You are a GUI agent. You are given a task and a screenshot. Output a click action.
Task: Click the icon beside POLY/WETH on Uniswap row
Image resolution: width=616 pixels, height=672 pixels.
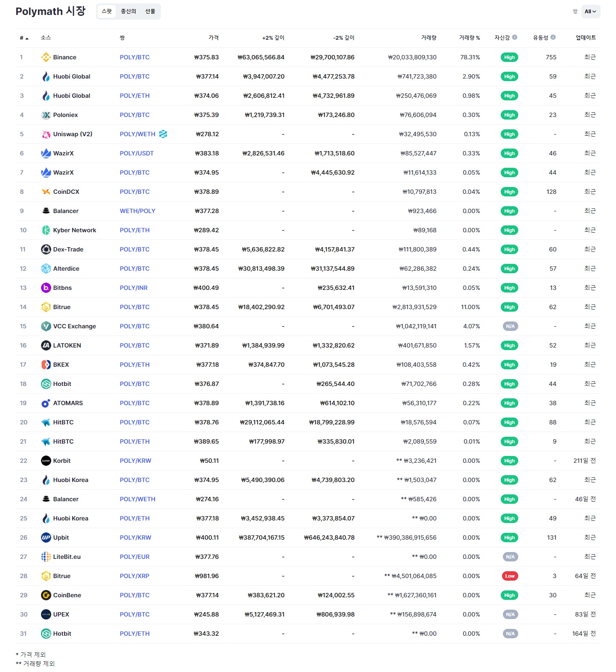[x=163, y=134]
